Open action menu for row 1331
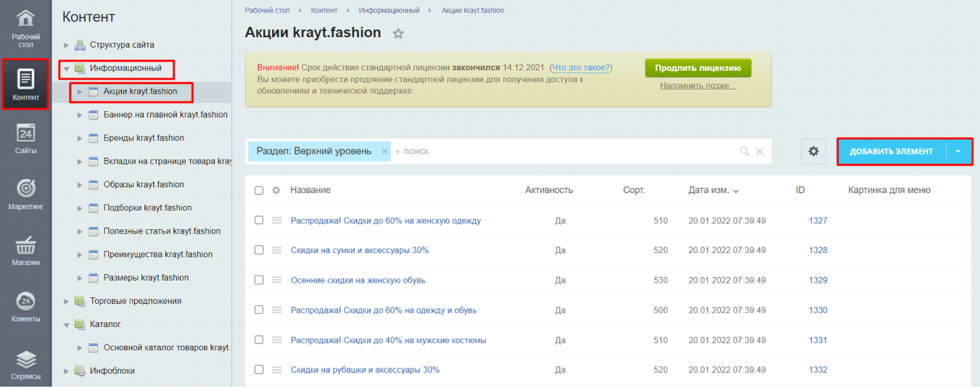The image size is (980, 387). (x=277, y=339)
